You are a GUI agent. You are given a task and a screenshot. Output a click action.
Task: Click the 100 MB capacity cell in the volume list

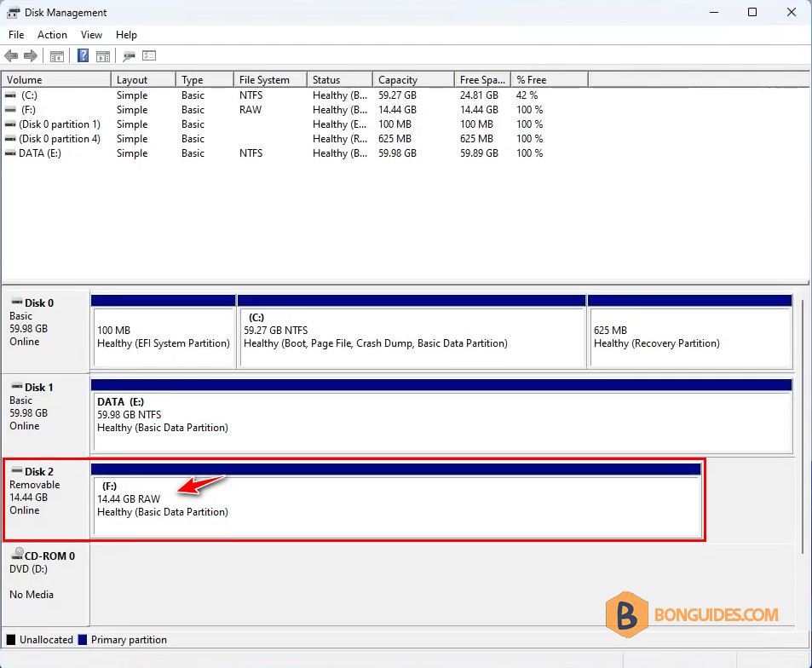394,124
